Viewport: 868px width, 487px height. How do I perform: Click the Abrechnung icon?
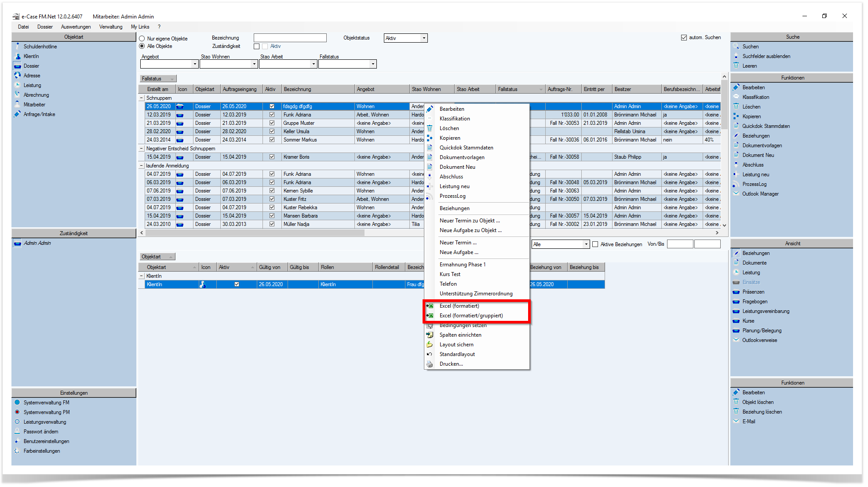click(x=17, y=94)
